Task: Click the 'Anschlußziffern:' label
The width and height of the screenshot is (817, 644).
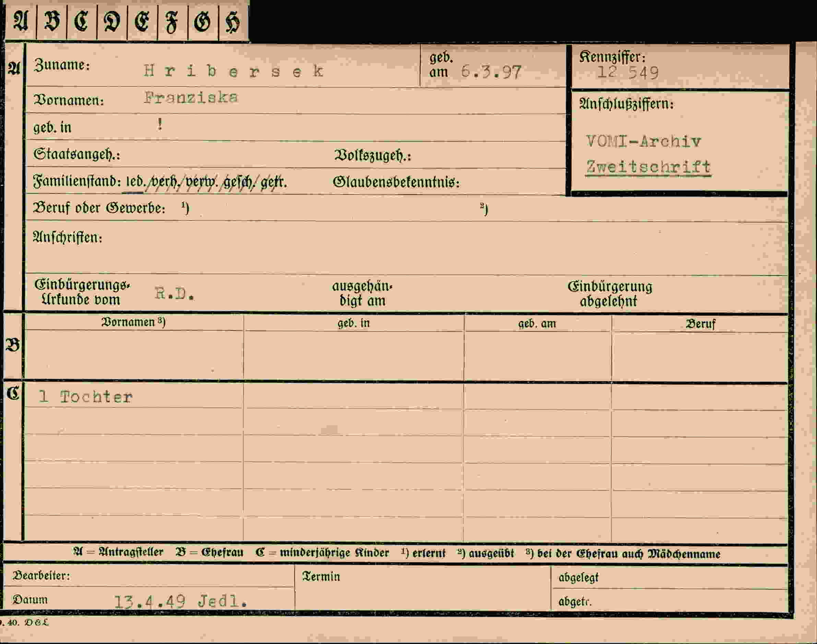Action: pyautogui.click(x=626, y=104)
